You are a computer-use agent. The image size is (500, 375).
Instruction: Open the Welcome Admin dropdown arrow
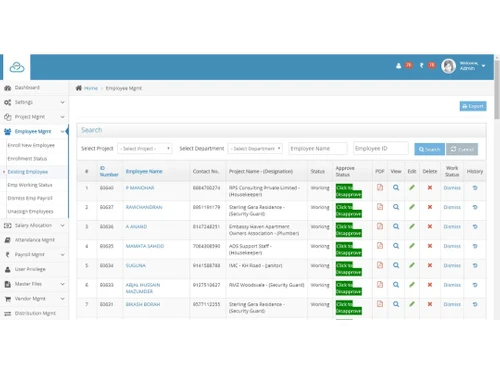point(483,66)
